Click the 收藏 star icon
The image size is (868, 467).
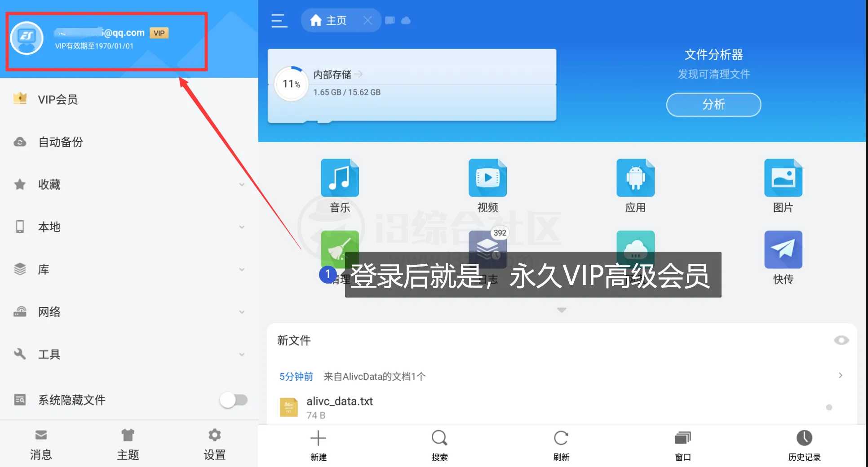point(20,184)
